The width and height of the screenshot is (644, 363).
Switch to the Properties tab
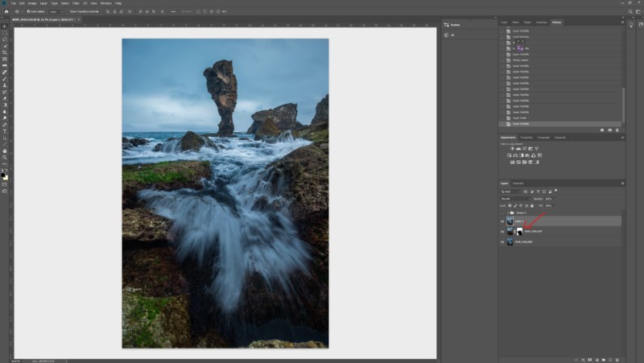(526, 138)
